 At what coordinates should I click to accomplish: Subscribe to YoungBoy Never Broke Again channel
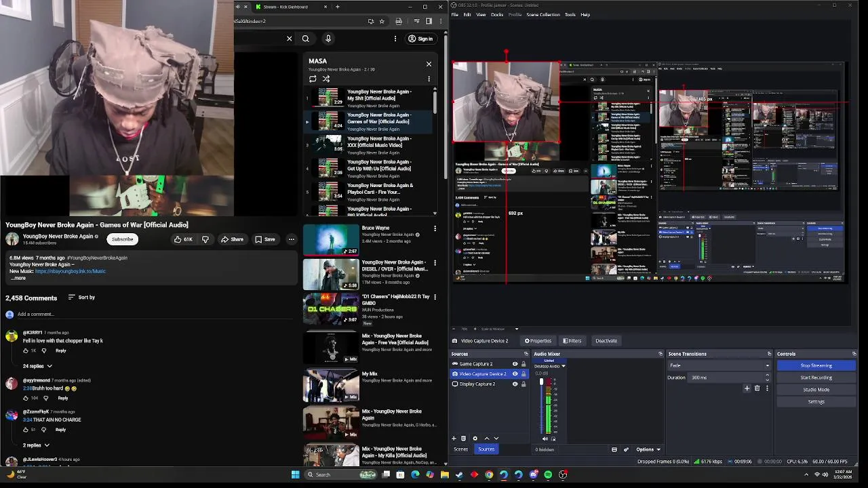(123, 239)
